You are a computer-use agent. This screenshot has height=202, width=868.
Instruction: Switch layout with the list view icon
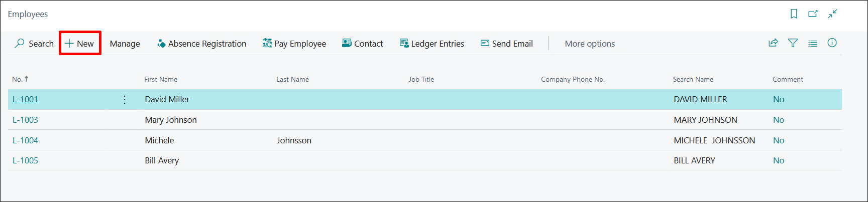coord(812,44)
